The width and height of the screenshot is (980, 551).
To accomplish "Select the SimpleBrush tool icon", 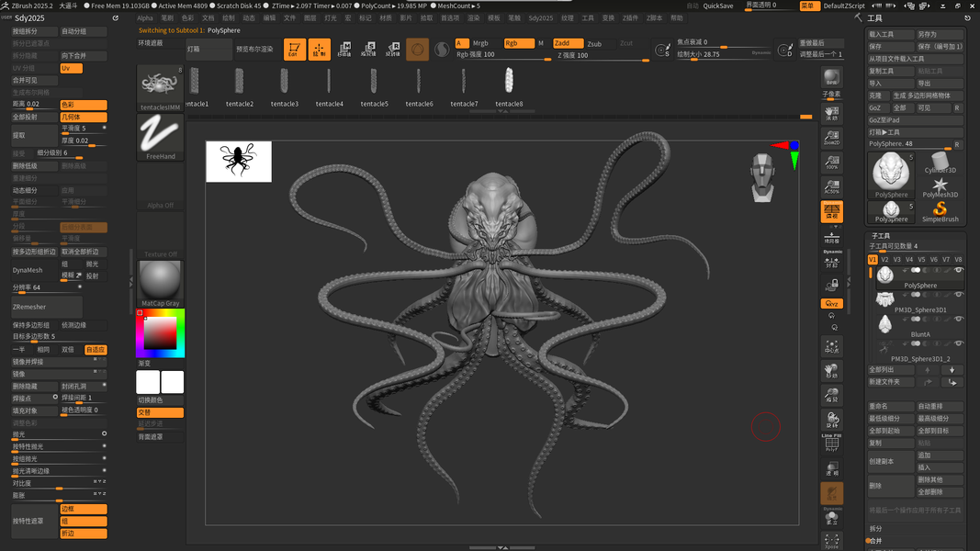I will [x=940, y=211].
